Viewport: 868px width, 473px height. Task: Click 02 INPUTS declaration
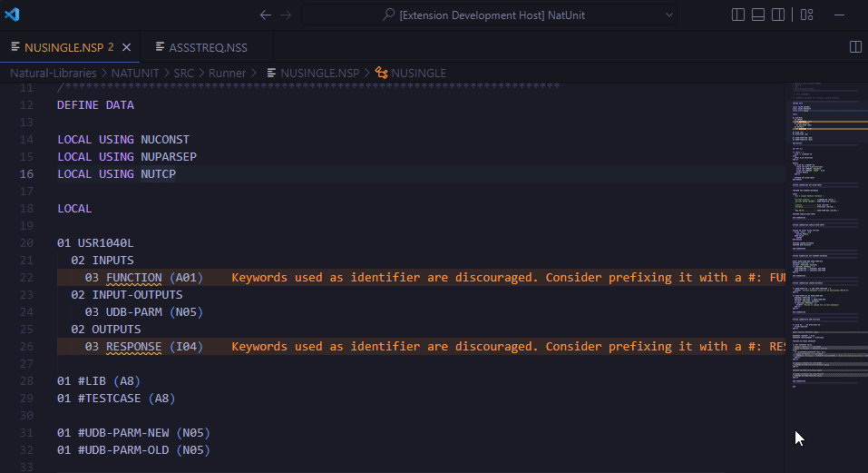tap(102, 261)
